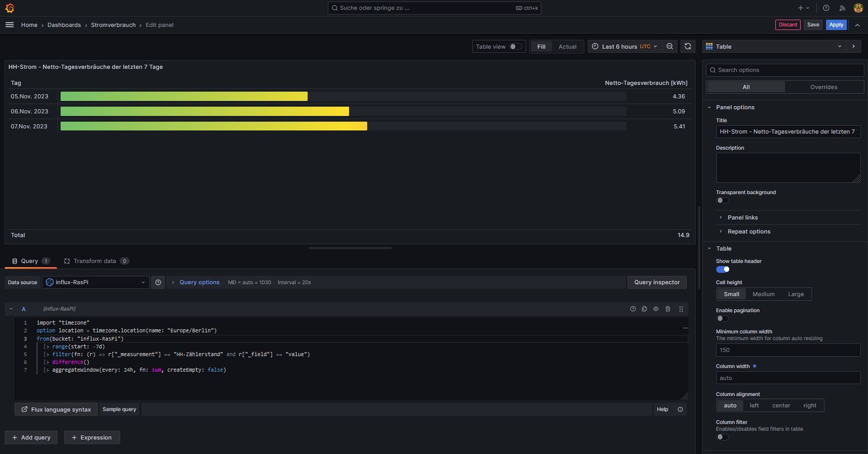Set column alignment to center
Image resolution: width=868 pixels, height=454 pixels.
[x=781, y=405]
